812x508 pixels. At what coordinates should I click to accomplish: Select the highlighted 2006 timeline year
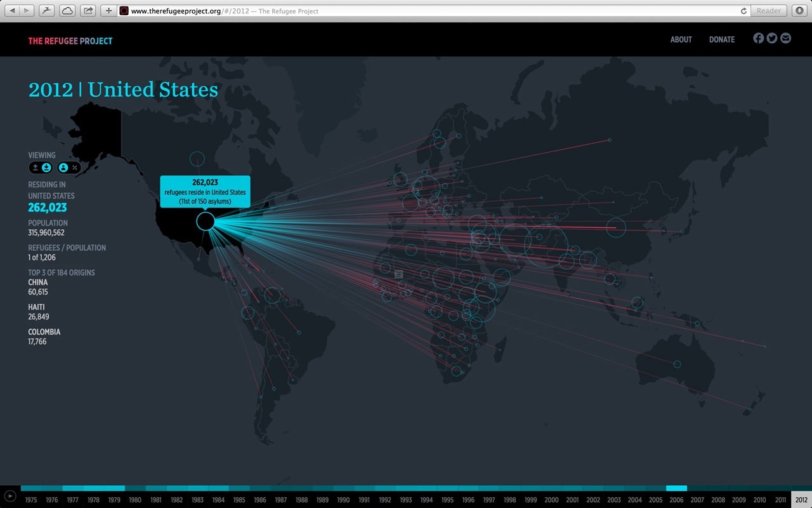coord(676,500)
